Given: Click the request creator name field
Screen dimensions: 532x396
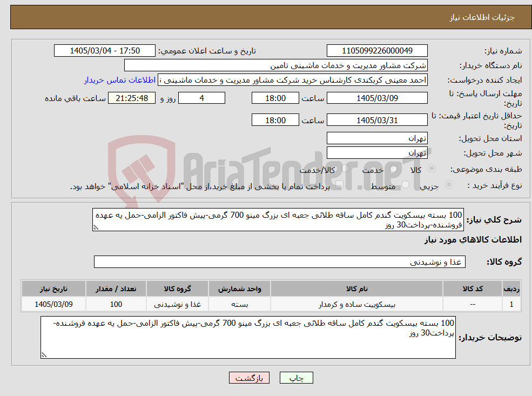Looking at the screenshot, I should (292, 80).
